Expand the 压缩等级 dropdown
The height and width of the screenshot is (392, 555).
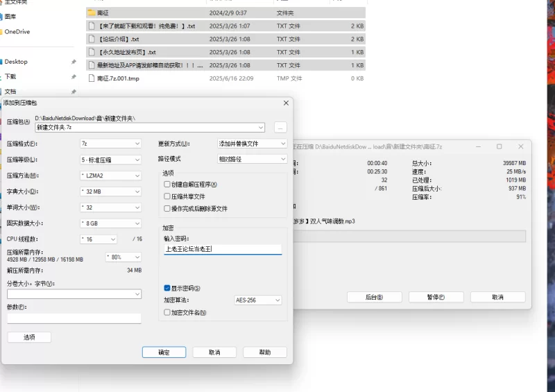110,160
